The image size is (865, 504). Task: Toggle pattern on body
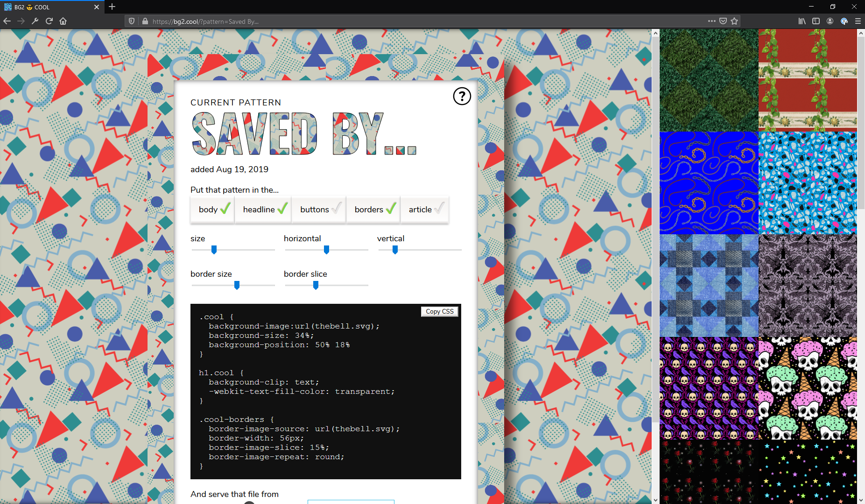[x=213, y=210]
